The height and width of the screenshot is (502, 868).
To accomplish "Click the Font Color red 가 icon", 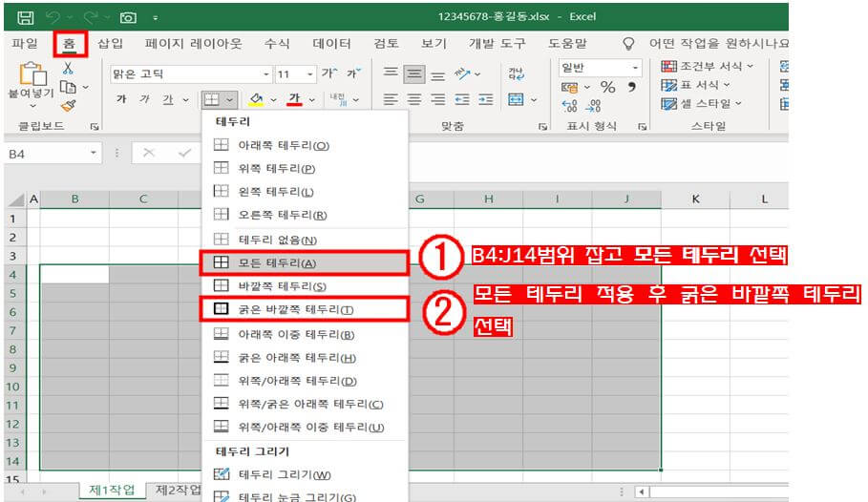I will point(294,99).
